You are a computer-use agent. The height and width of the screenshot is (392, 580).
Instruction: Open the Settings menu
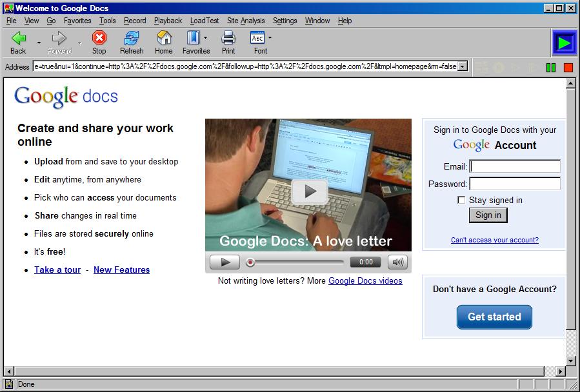285,21
